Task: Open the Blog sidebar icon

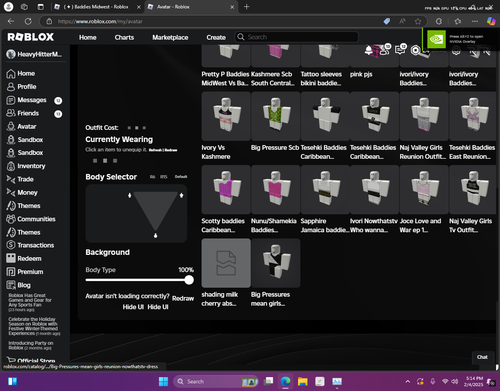Action: tap(11, 285)
